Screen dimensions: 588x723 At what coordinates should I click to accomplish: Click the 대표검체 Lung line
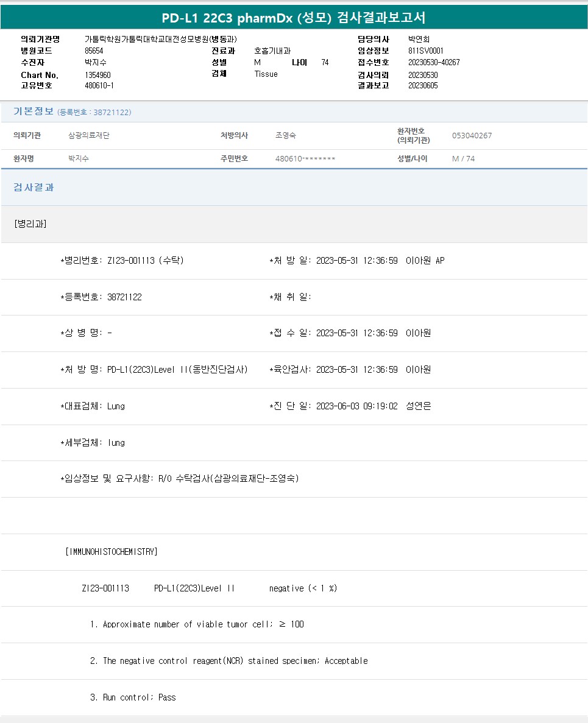93,406
